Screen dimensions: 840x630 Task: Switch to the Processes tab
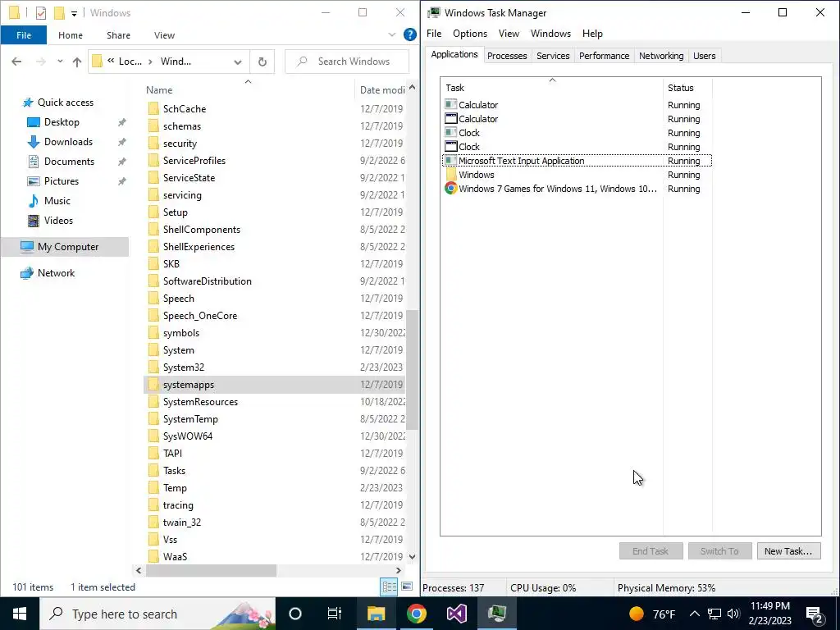coord(507,56)
